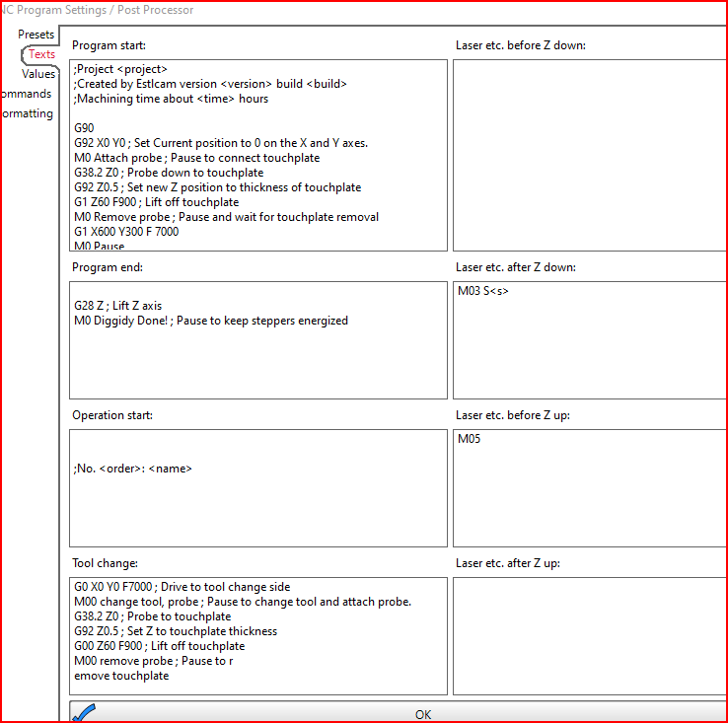Click the ';Machining time about <time> hours' line
This screenshot has width=728, height=723.
pyautogui.click(x=171, y=99)
